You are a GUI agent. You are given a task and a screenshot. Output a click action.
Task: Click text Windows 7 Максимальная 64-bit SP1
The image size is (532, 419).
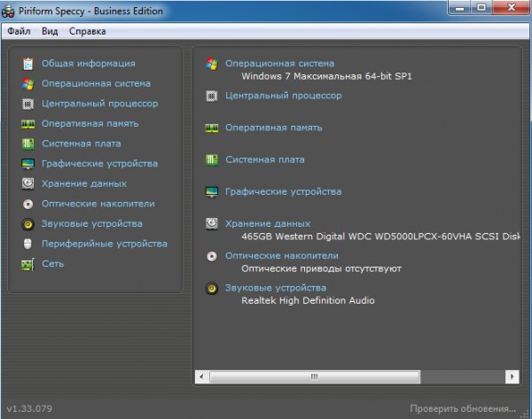click(326, 76)
